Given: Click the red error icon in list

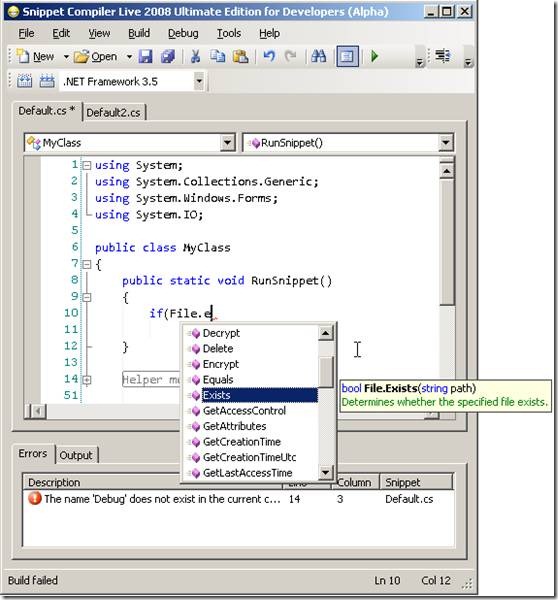Looking at the screenshot, I should pyautogui.click(x=35, y=499).
